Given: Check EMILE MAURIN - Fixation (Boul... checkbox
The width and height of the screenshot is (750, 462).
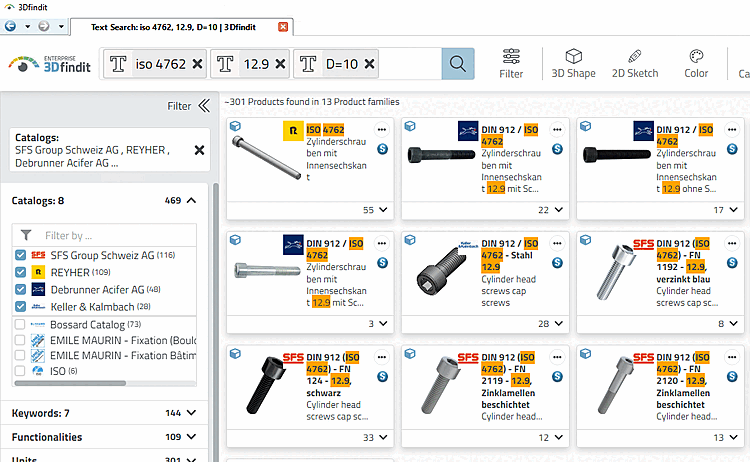Looking at the screenshot, I should 20,340.
